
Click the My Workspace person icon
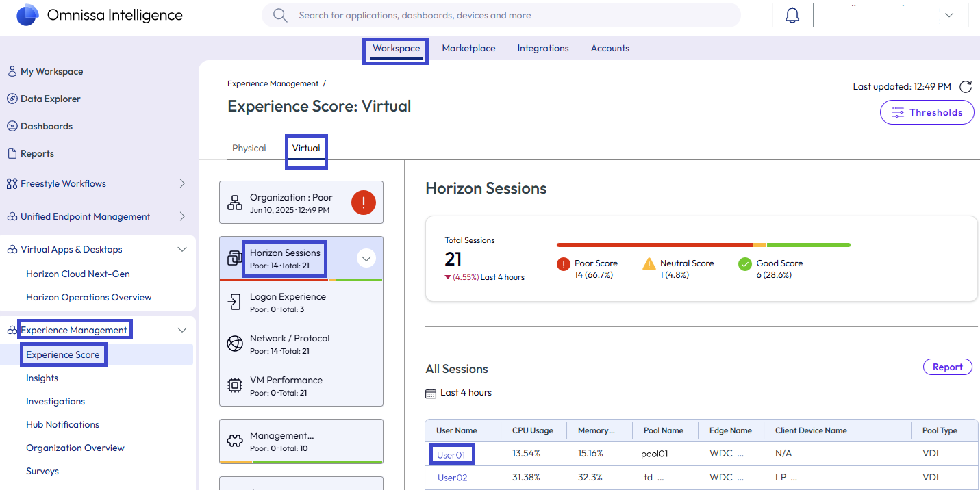tap(12, 71)
